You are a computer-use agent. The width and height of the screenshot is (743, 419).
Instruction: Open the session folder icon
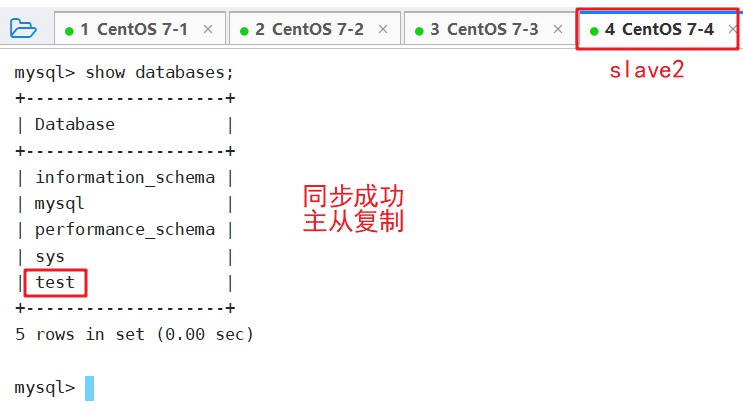(23, 28)
